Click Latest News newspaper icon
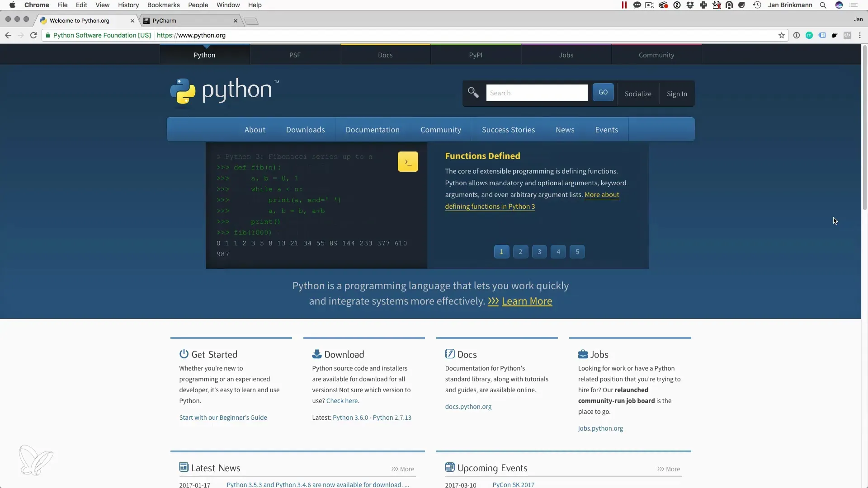The height and width of the screenshot is (488, 868). pos(184,467)
